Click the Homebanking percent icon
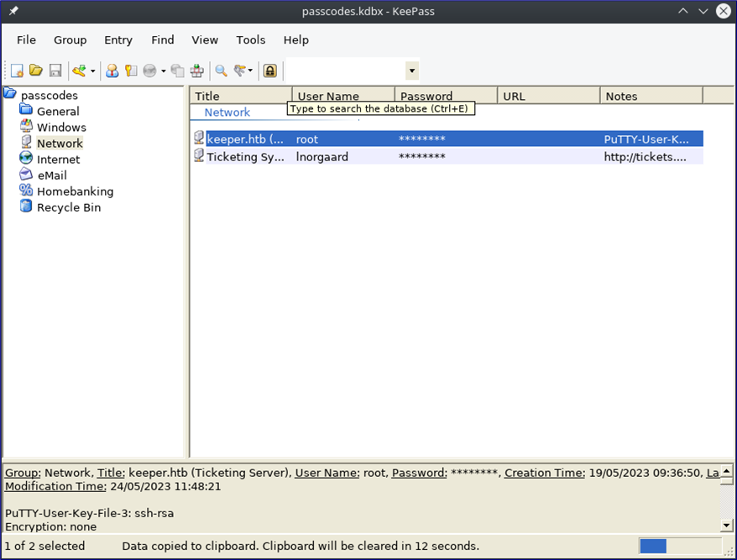 [x=26, y=190]
